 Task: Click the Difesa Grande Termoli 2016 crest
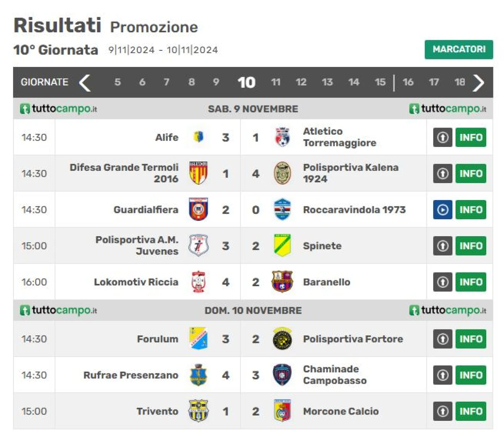pos(198,173)
